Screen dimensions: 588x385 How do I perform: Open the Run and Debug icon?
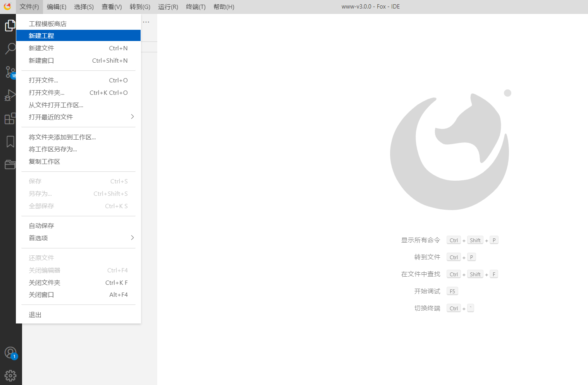point(10,95)
